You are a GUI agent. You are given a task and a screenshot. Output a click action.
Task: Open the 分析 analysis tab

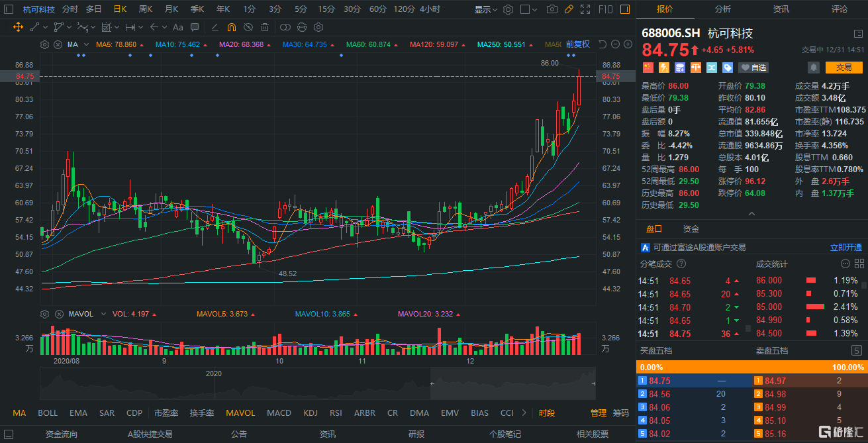[723, 9]
